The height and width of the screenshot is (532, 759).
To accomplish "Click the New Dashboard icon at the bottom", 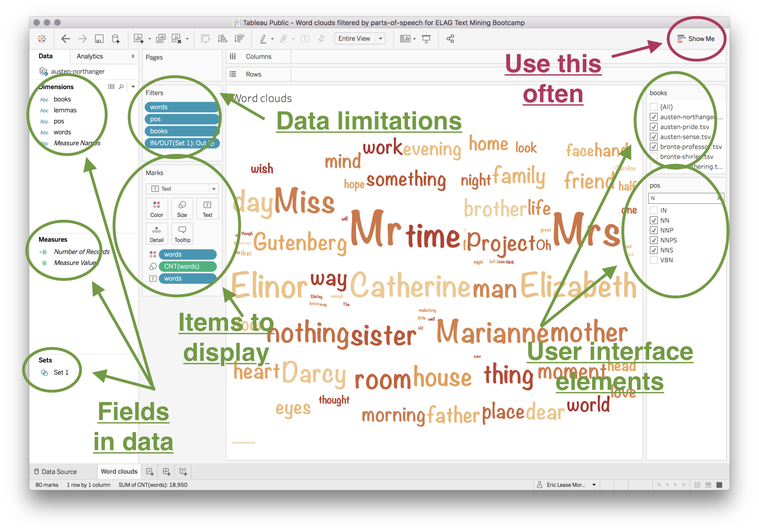I will tap(166, 471).
